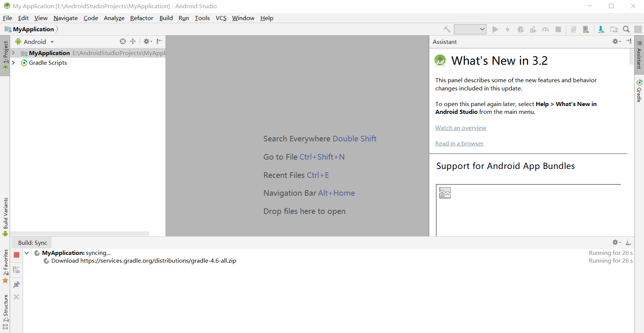The height and width of the screenshot is (333, 644).
Task: Click the purple Pin Tab icon
Action: 16,285
